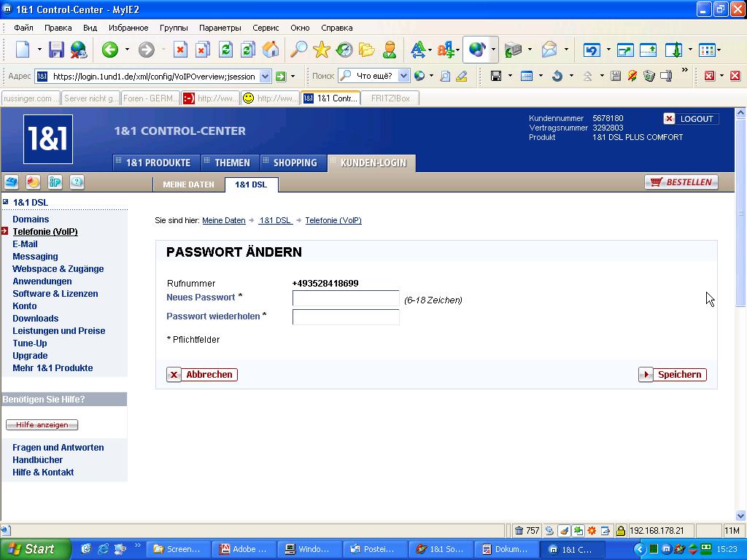The image size is (747, 560).
Task: Click in the Neues Passwort field
Action: tap(346, 298)
